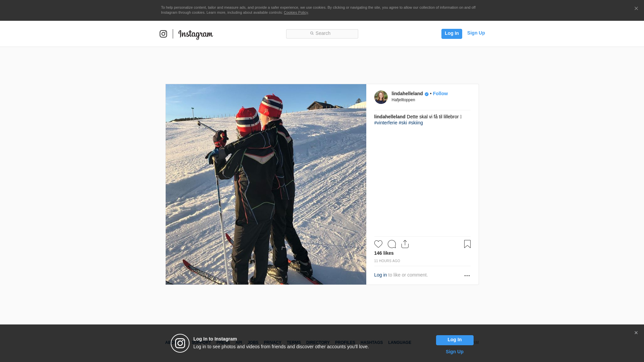Open the #vinterferie hashtag

pyautogui.click(x=386, y=123)
